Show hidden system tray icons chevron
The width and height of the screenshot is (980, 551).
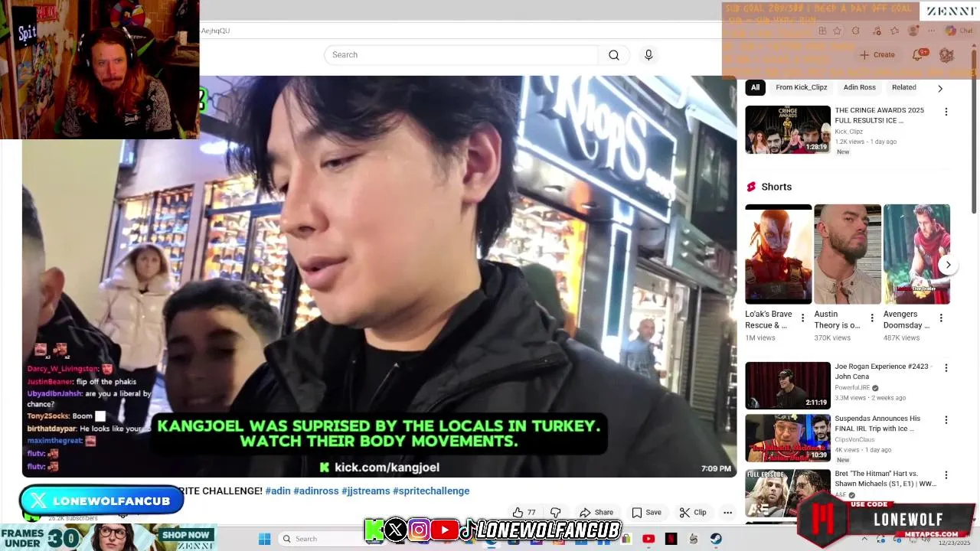click(864, 539)
